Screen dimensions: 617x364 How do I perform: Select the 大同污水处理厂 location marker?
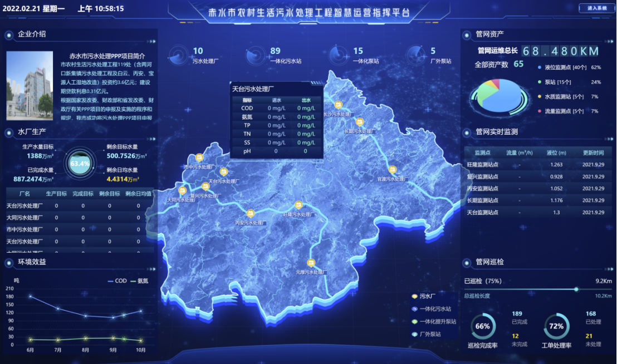click(182, 190)
